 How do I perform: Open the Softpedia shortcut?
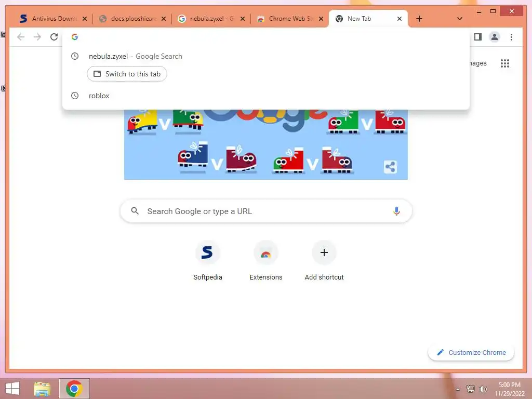tap(207, 261)
